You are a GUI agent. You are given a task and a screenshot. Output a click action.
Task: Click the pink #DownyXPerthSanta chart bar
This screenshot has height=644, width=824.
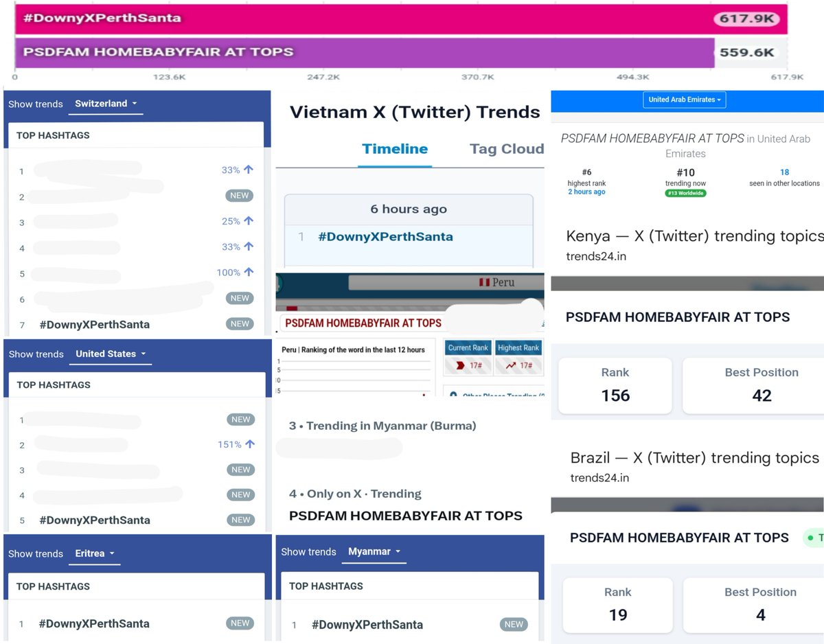point(401,19)
